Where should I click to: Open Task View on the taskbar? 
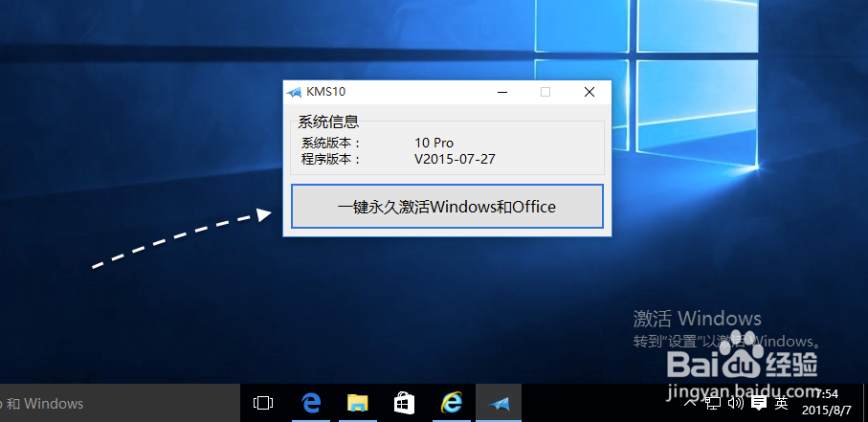click(x=263, y=403)
